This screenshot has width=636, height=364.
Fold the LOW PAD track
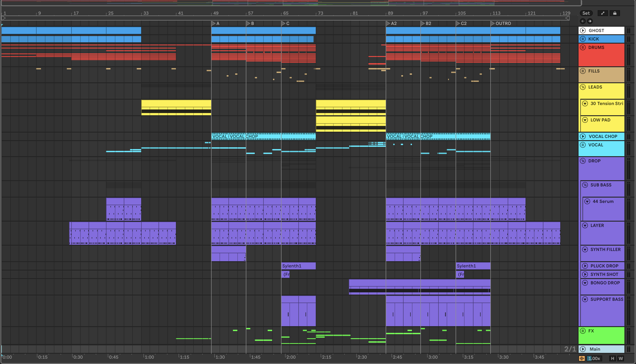(585, 120)
